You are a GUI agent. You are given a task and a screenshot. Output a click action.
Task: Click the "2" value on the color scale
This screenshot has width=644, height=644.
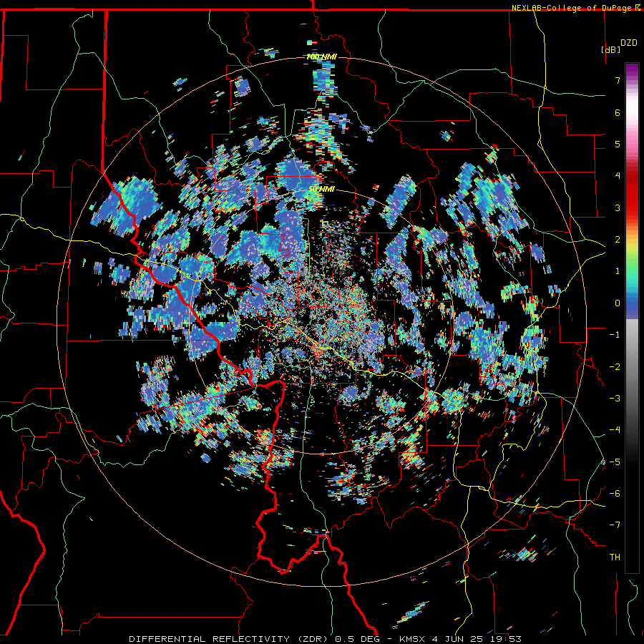tap(618, 239)
